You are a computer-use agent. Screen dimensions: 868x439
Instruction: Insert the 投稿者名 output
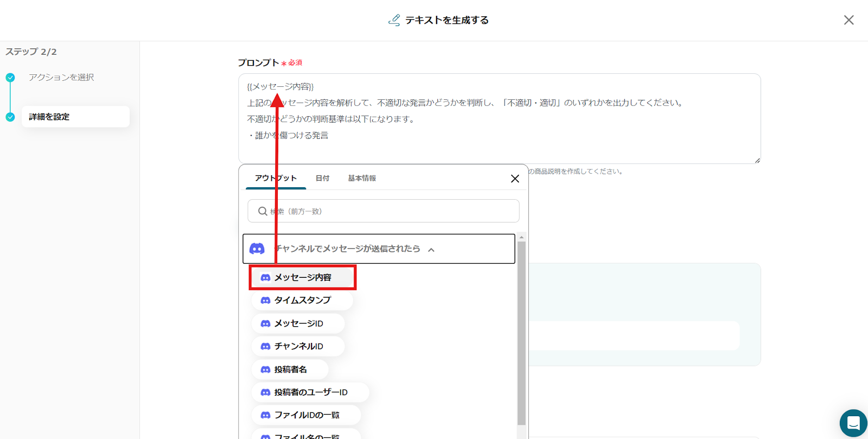click(290, 370)
